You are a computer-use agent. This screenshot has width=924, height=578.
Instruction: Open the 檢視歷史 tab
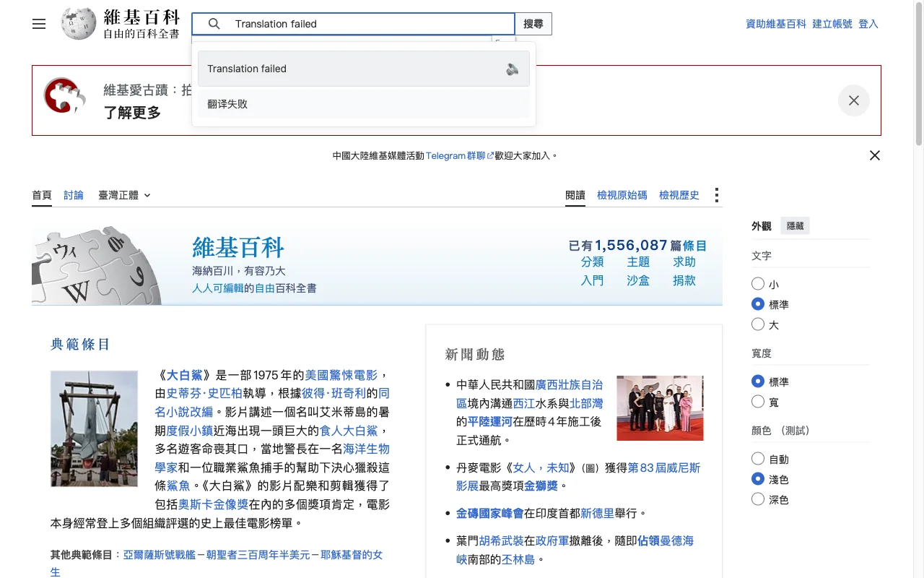pyautogui.click(x=679, y=195)
